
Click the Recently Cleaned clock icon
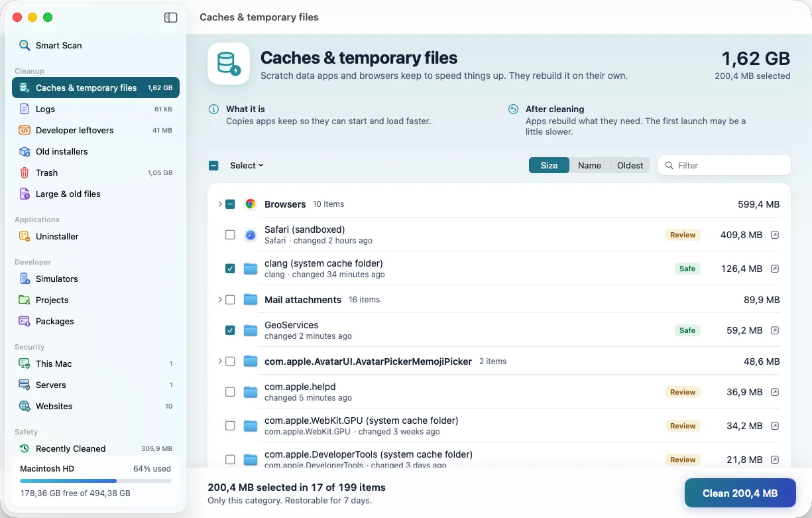[x=25, y=448]
